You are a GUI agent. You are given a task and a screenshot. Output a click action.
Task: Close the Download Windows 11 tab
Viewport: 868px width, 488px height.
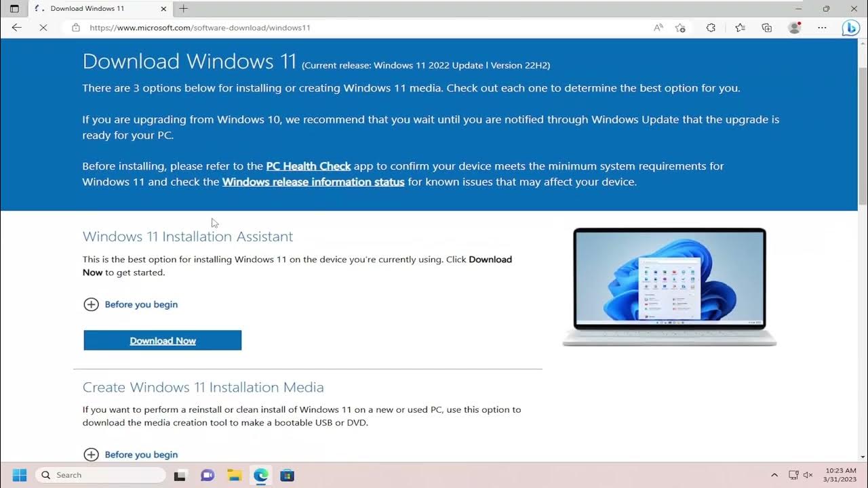163,9
